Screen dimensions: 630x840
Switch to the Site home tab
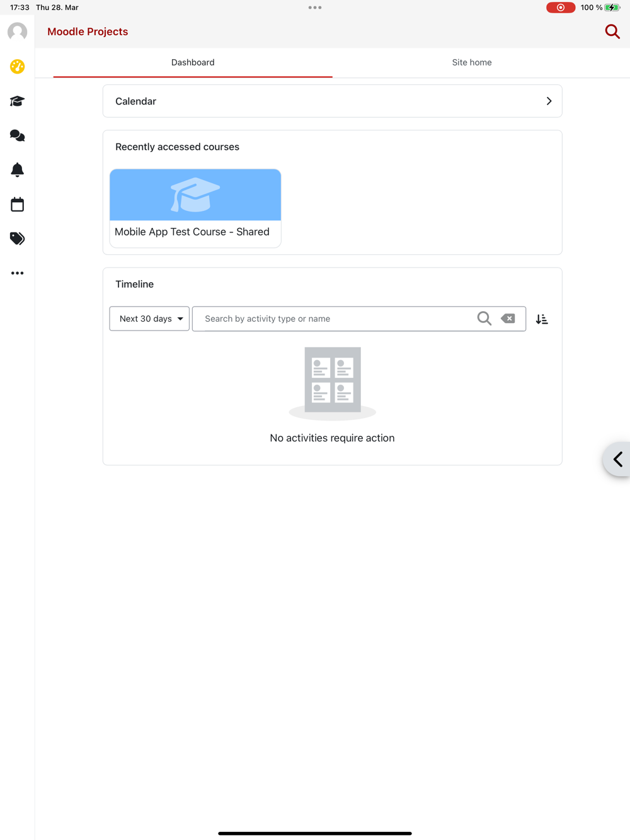click(472, 62)
